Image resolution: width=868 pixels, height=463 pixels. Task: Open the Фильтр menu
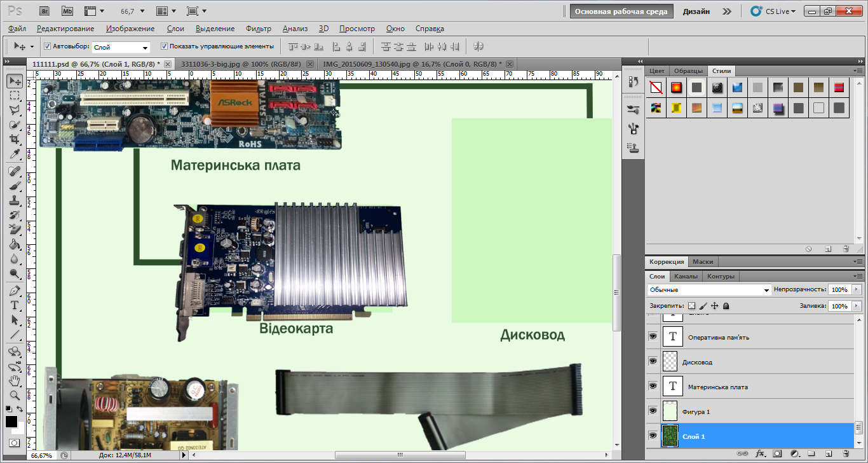click(x=258, y=29)
